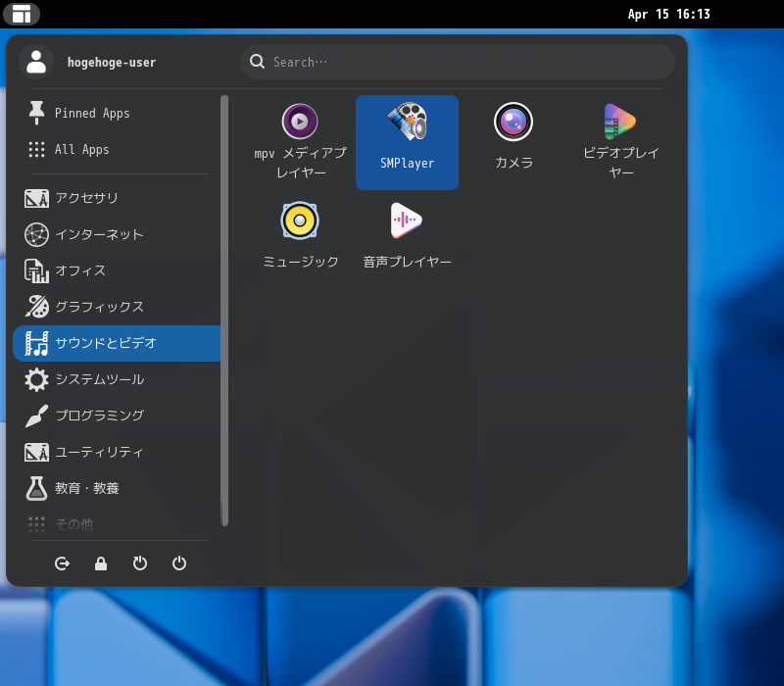Click the Search input field
This screenshot has height=686, width=784.
coord(458,62)
